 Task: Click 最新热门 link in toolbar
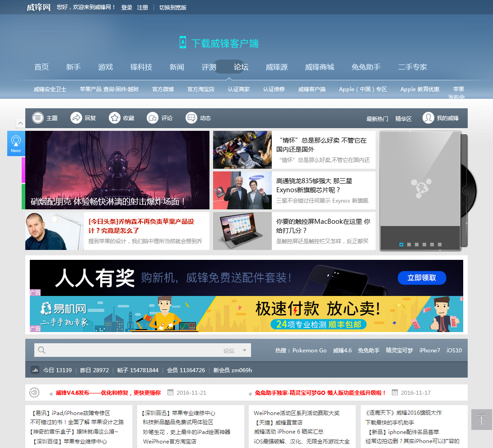[377, 119]
